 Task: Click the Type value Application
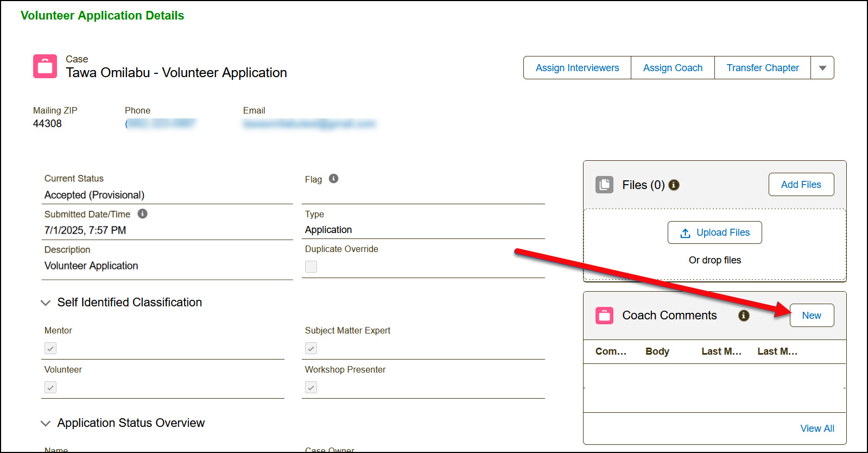pos(328,230)
